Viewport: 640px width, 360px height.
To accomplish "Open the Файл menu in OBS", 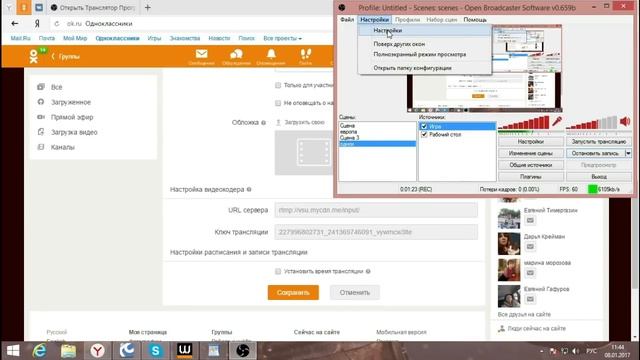I will [x=347, y=20].
